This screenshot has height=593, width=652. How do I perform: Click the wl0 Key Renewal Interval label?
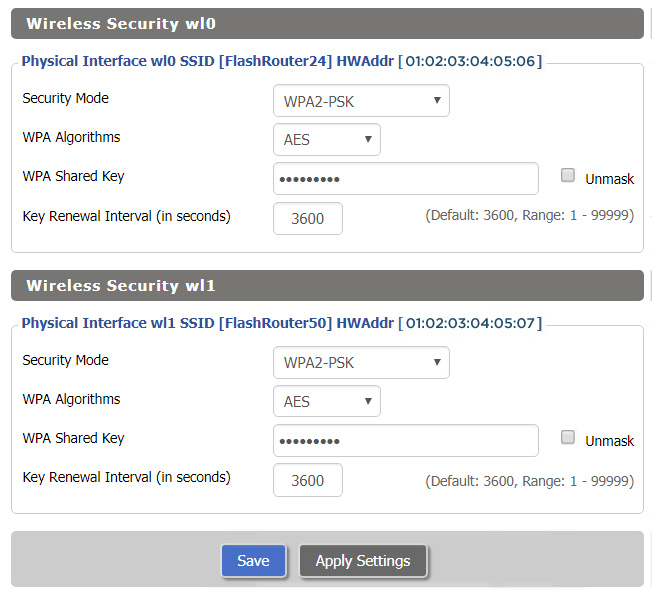(x=126, y=216)
